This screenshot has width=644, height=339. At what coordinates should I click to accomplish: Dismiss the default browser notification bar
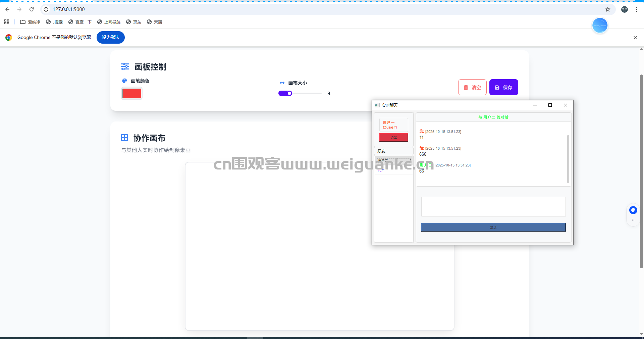(x=635, y=38)
